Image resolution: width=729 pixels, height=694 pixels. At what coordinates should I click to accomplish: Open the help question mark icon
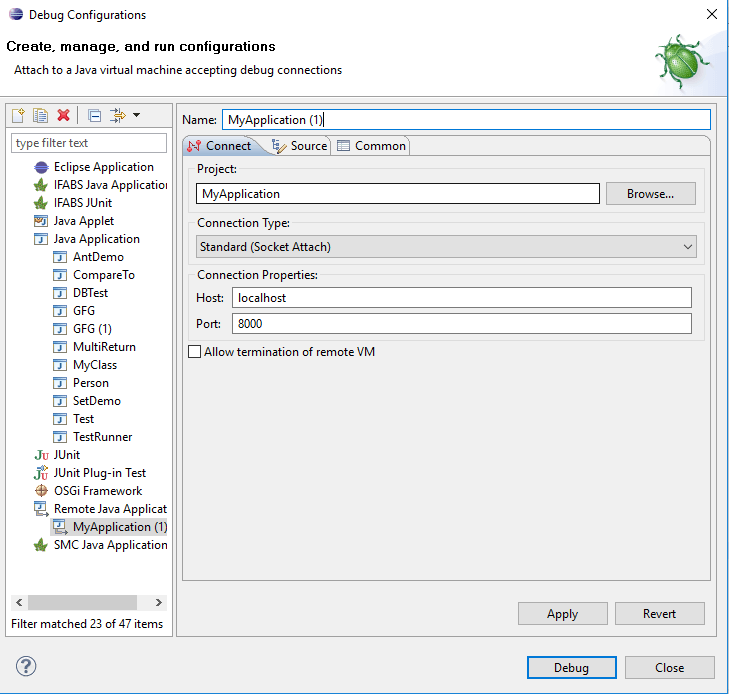coord(26,667)
